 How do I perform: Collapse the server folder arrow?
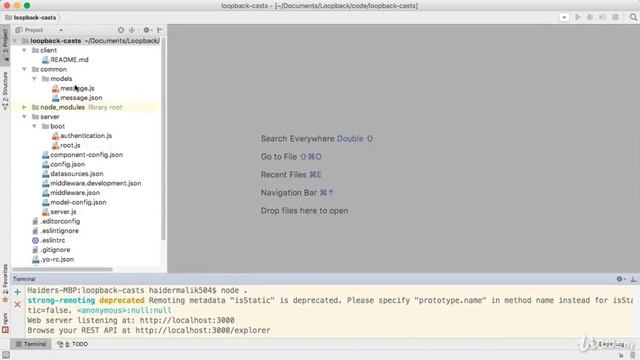tap(24, 117)
